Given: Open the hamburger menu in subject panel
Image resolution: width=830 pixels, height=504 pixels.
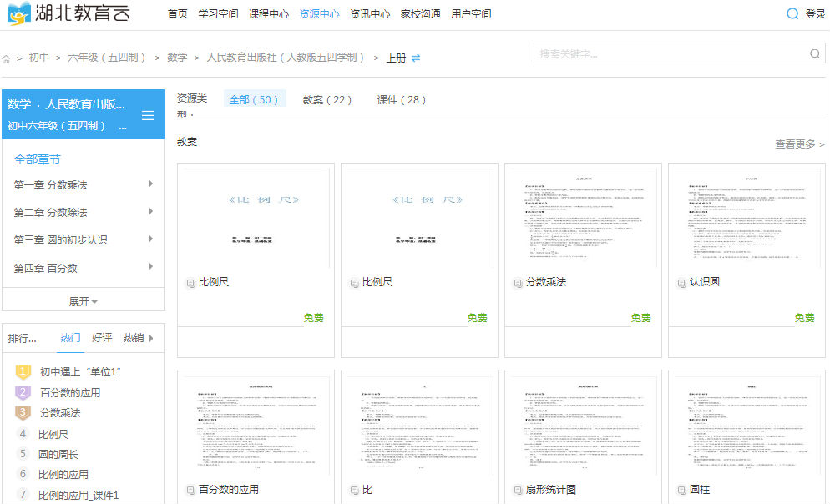Looking at the screenshot, I should point(148,115).
